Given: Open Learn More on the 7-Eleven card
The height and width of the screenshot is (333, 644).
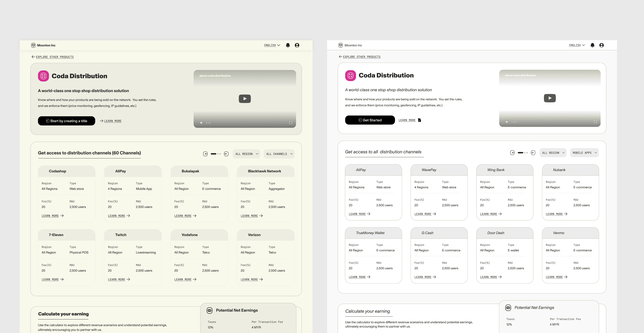Looking at the screenshot, I should (x=53, y=279).
